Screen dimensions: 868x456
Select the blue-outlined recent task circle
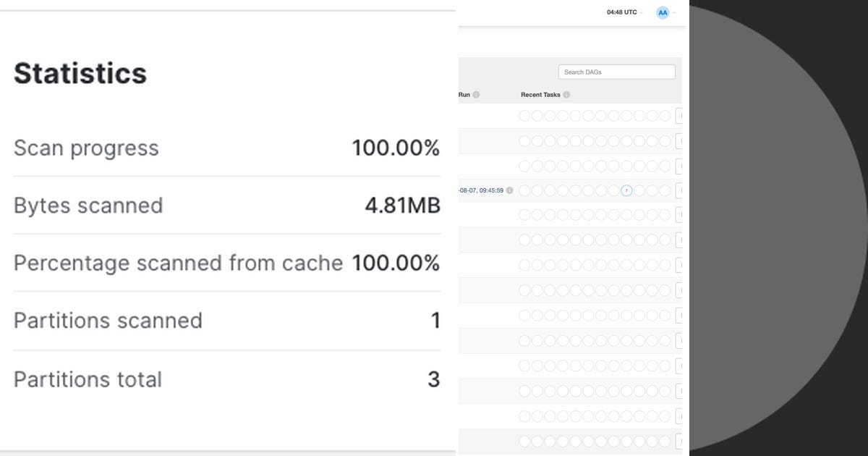click(x=626, y=190)
